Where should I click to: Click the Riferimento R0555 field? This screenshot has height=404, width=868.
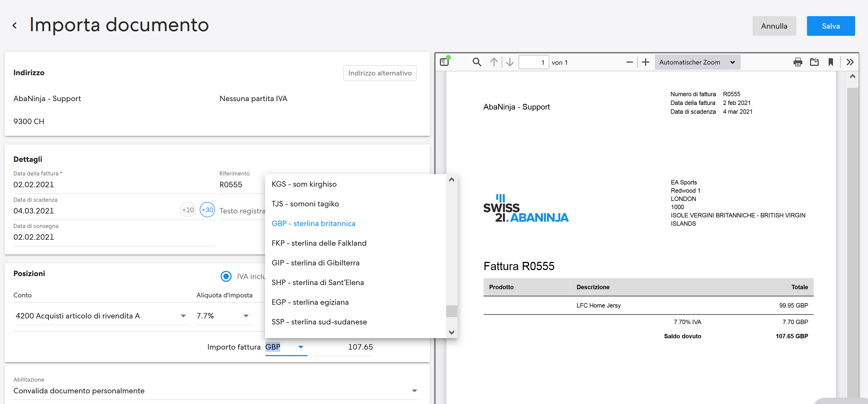242,185
